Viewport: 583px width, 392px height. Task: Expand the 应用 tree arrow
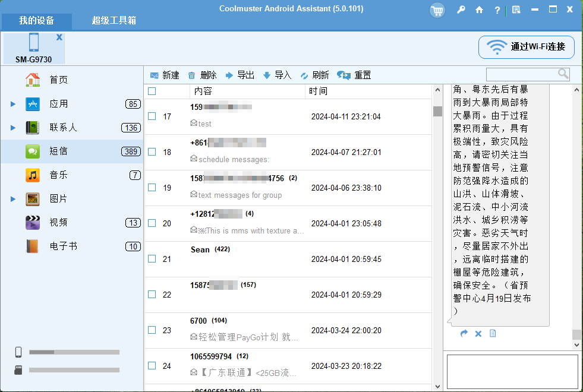13,104
